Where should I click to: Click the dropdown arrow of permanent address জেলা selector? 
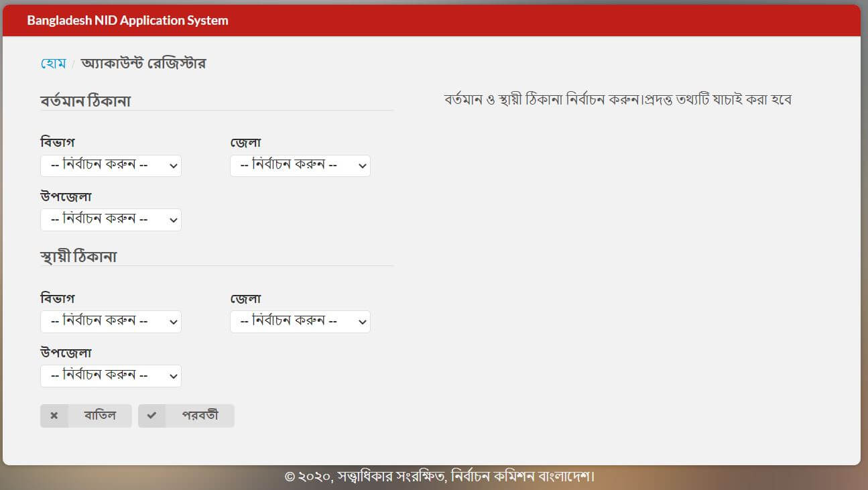(362, 321)
